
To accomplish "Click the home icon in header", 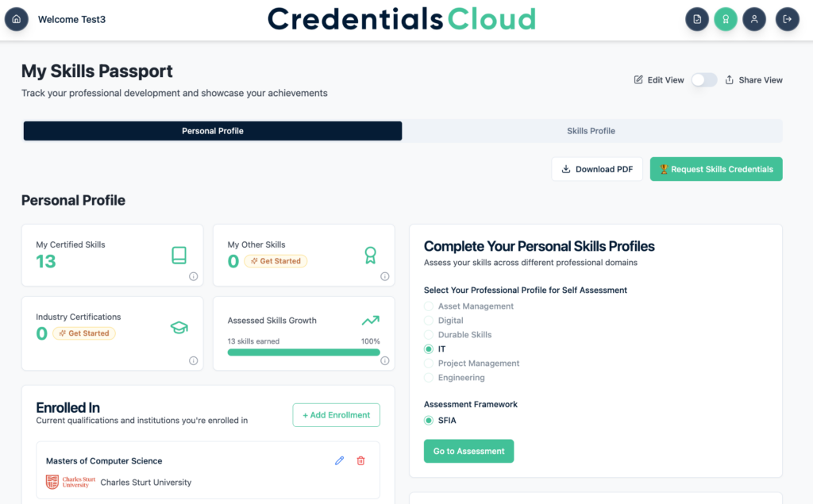I will pos(17,19).
